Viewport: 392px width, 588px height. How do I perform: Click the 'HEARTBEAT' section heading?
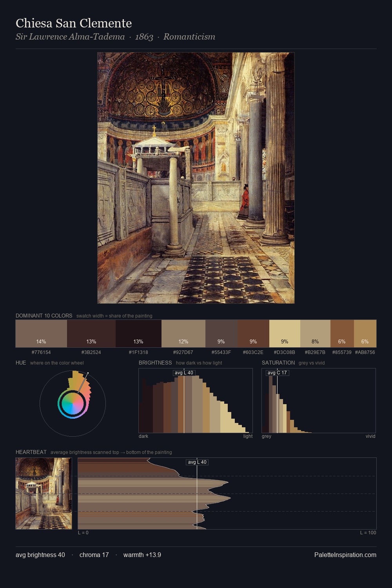pyautogui.click(x=31, y=452)
